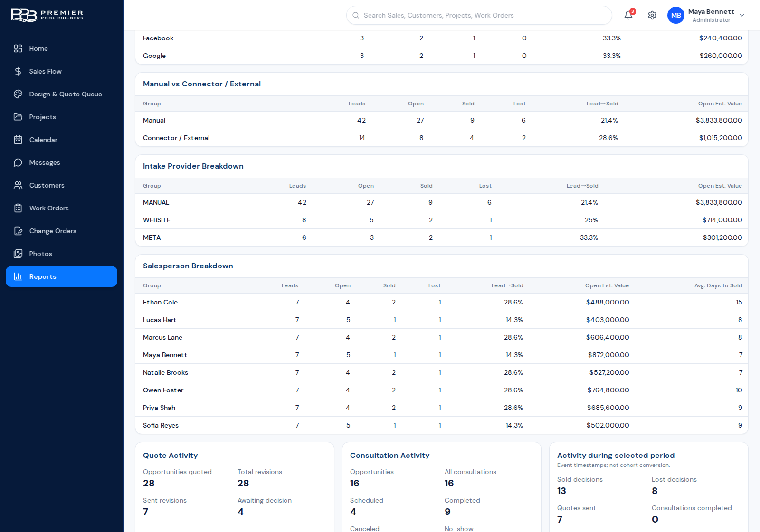
Task: Click the MB user avatar
Action: [x=676, y=15]
